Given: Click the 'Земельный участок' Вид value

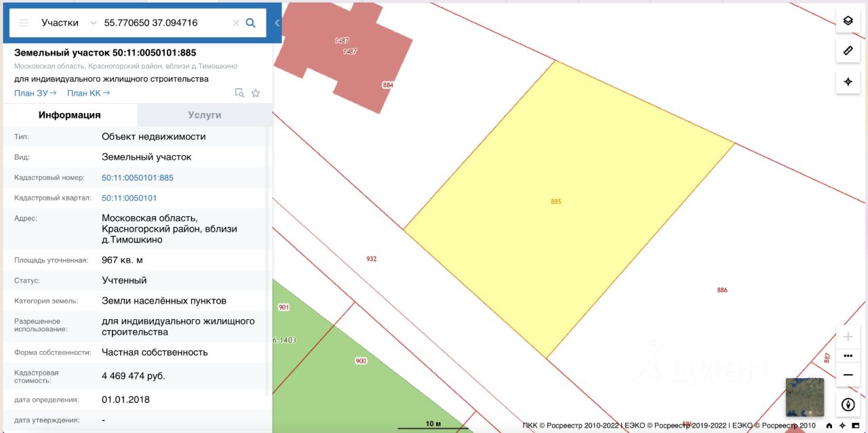Looking at the screenshot, I should coord(146,157).
